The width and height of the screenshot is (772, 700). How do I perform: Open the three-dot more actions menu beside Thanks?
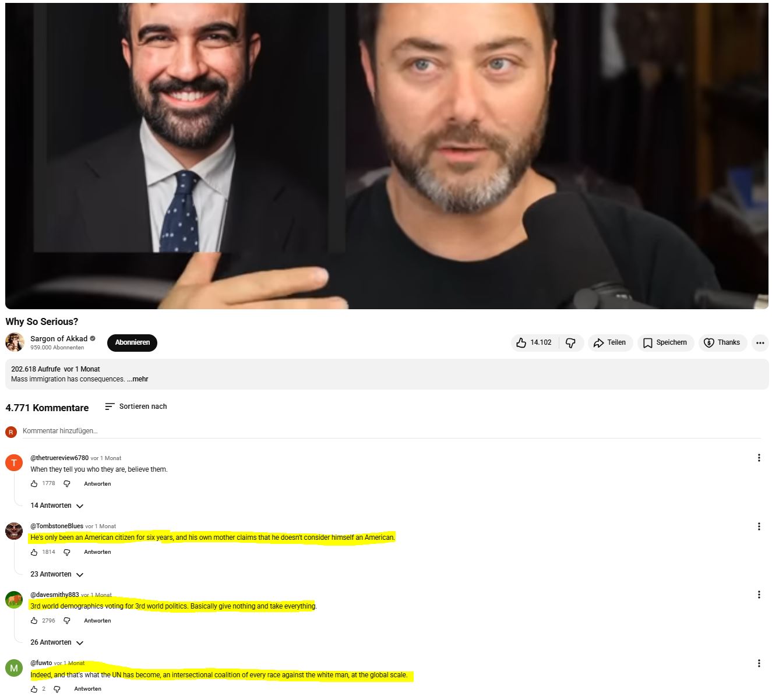pos(760,342)
